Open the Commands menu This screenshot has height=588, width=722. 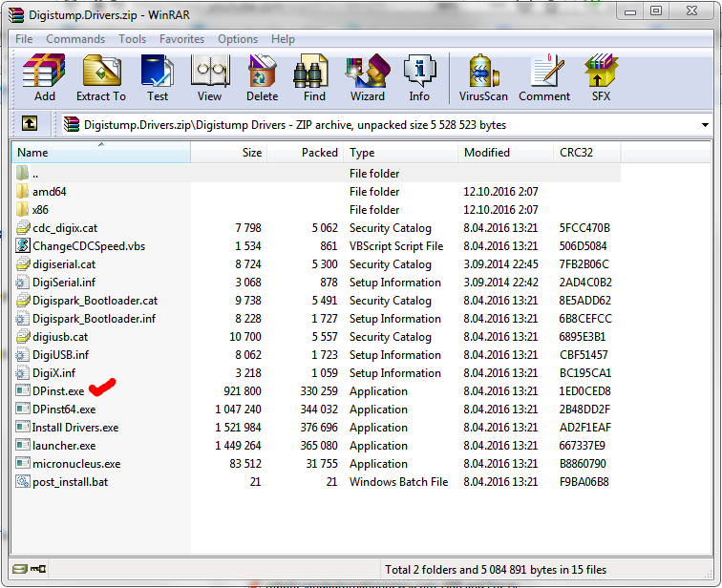[x=75, y=39]
